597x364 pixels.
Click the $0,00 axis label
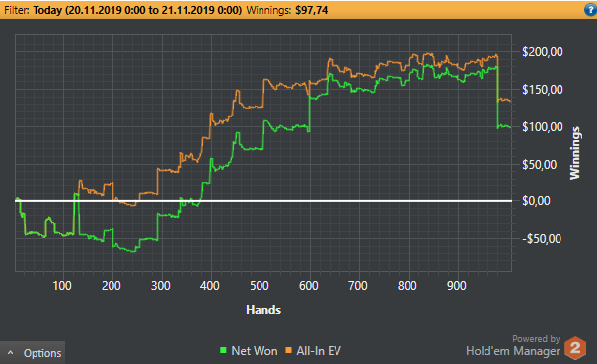[536, 201]
